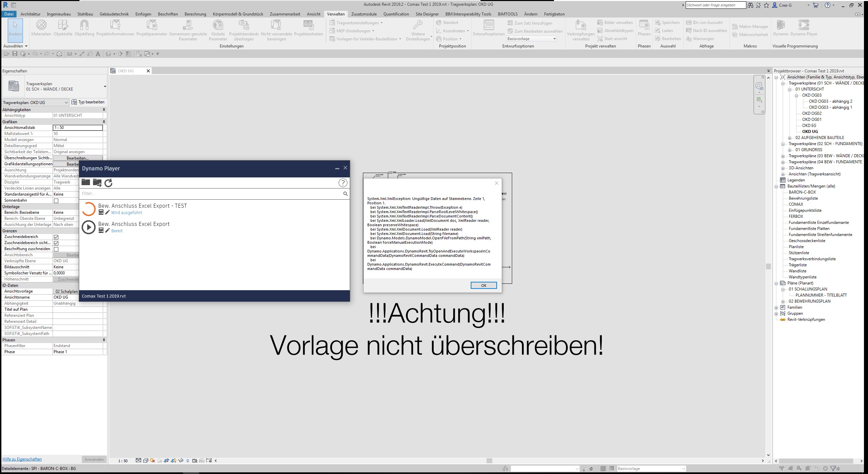This screenshot has height=474, width=868.
Task: Collapse the Phasen properties section
Action: point(104,340)
